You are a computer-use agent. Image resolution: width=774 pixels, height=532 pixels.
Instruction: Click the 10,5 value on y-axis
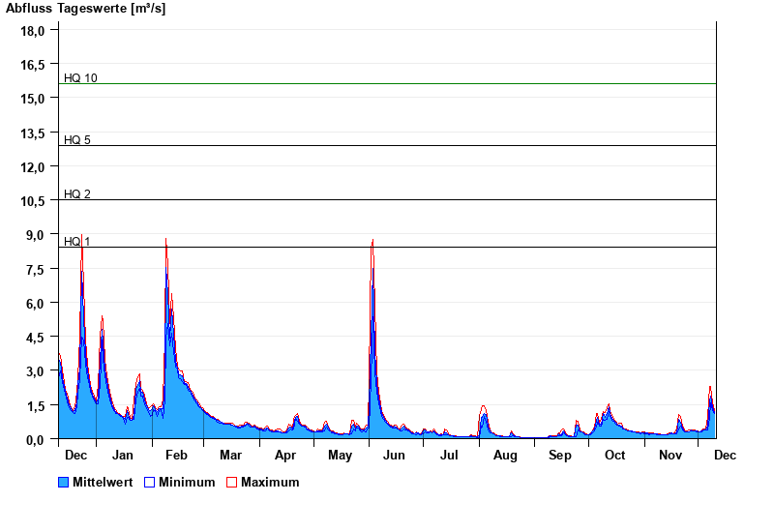click(x=33, y=201)
